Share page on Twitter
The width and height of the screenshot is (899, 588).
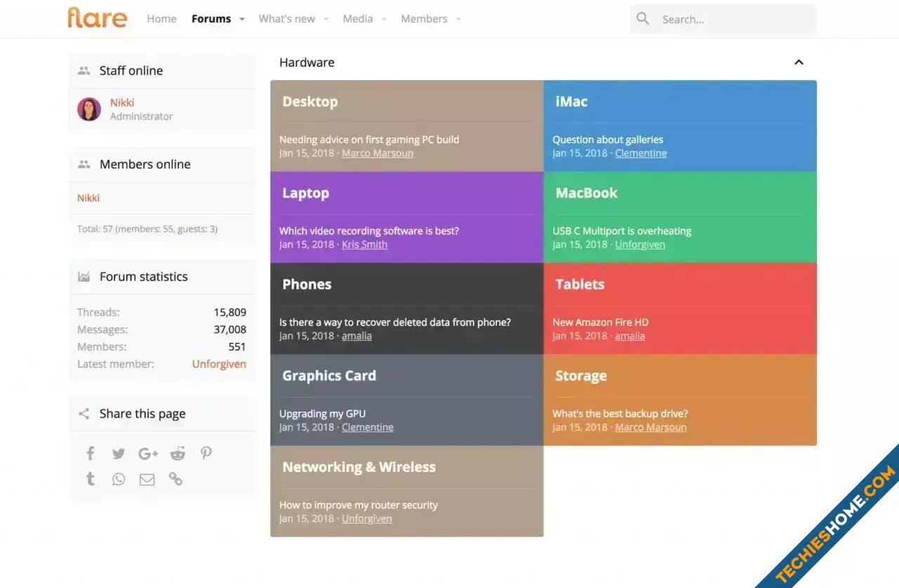tap(118, 454)
